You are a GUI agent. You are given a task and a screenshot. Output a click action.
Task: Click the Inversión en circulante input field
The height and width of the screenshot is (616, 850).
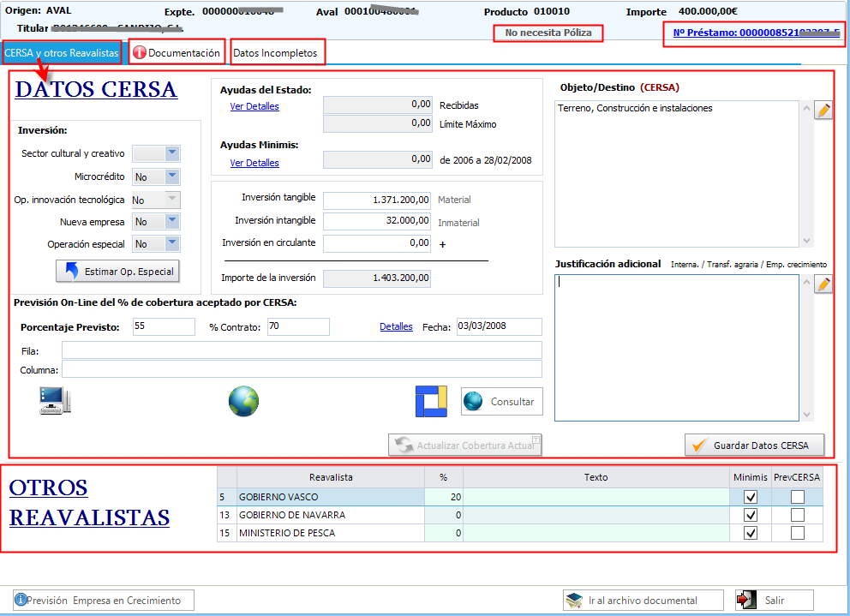(x=377, y=243)
